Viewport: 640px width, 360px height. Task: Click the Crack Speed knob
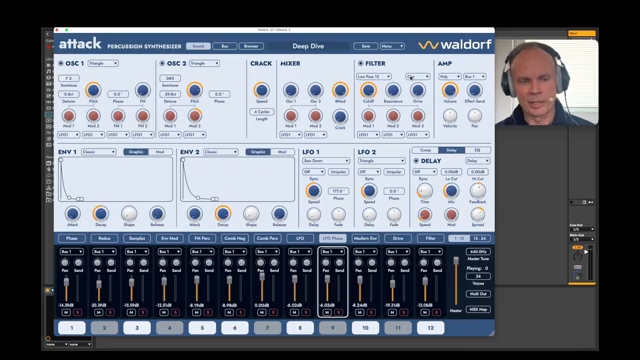pyautogui.click(x=262, y=90)
